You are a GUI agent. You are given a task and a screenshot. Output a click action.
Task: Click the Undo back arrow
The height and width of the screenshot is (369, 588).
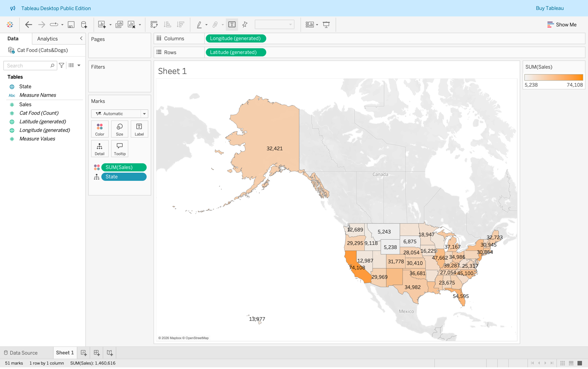pyautogui.click(x=28, y=25)
